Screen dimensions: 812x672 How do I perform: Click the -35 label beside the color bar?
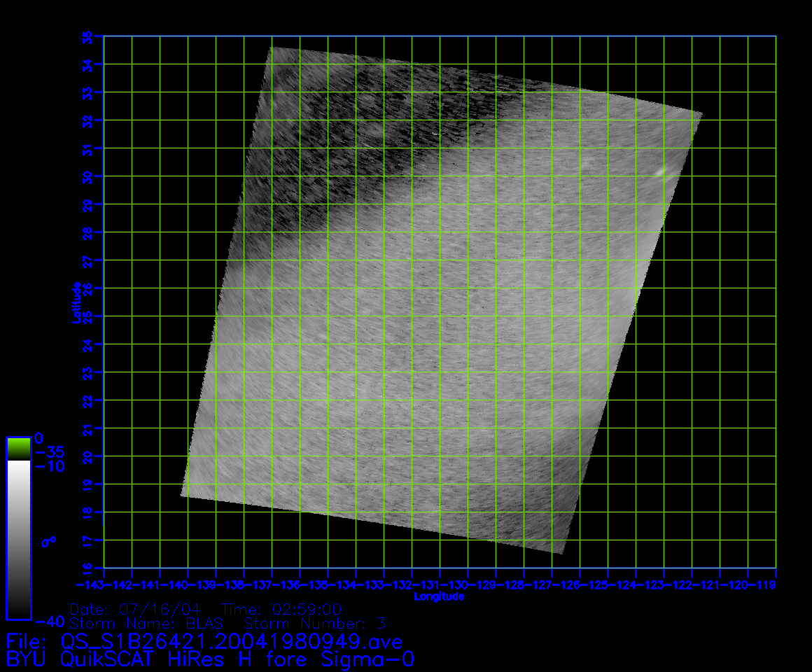(x=49, y=452)
